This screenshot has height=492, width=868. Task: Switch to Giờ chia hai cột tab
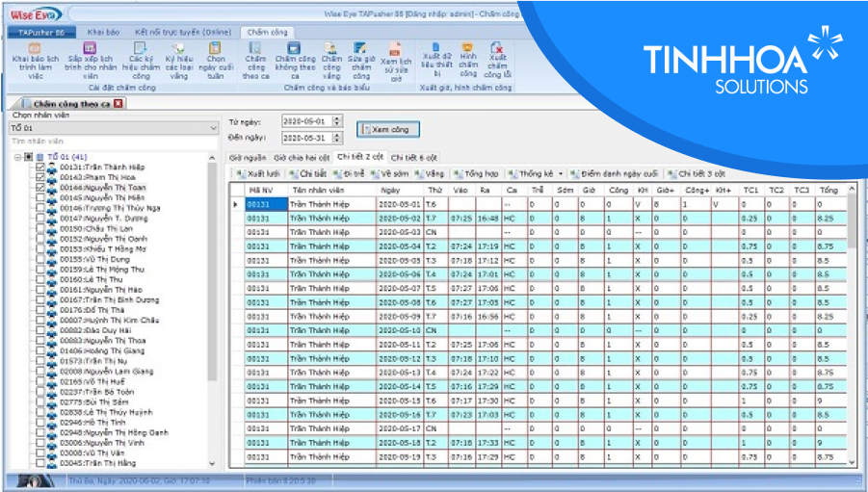tap(302, 158)
